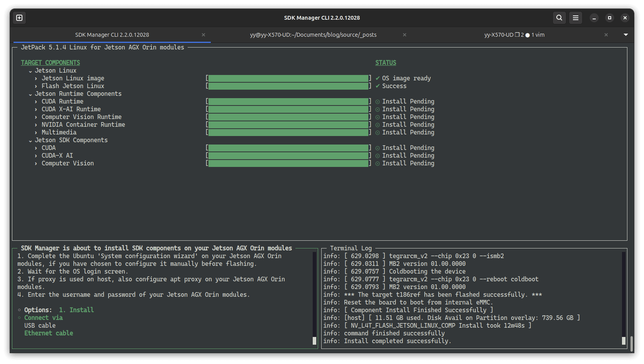Minimize the SDK Manager terminal window
The image size is (644, 364).
(594, 18)
